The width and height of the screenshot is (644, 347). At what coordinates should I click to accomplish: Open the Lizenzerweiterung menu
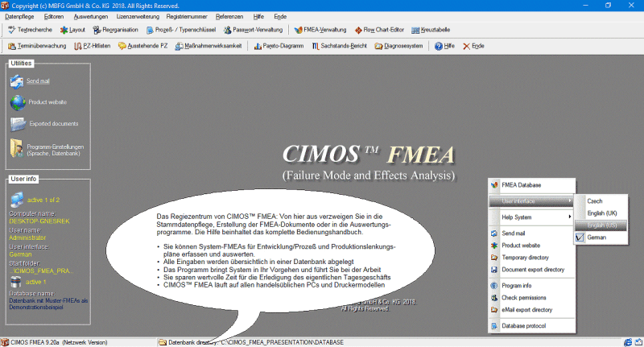pos(138,16)
